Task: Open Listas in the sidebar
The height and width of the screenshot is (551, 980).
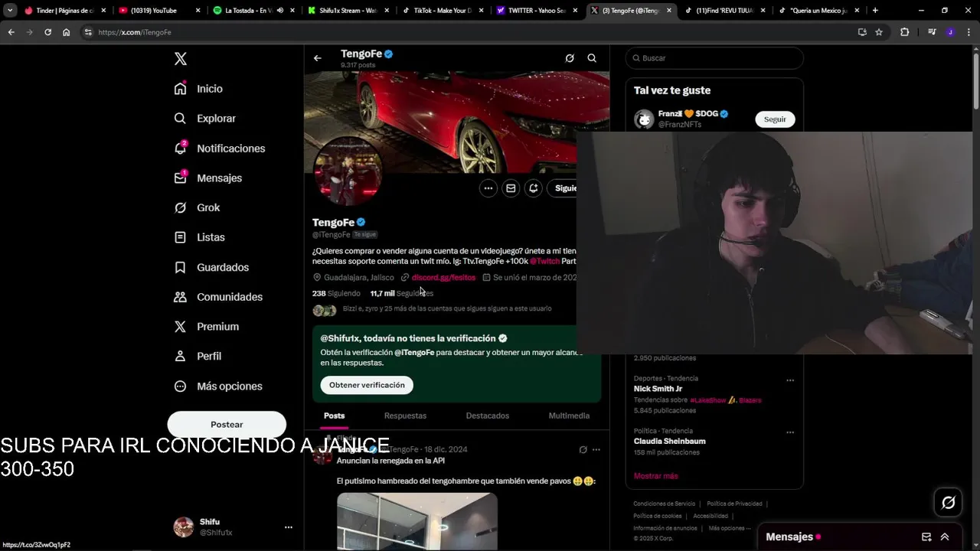Action: pos(200,237)
